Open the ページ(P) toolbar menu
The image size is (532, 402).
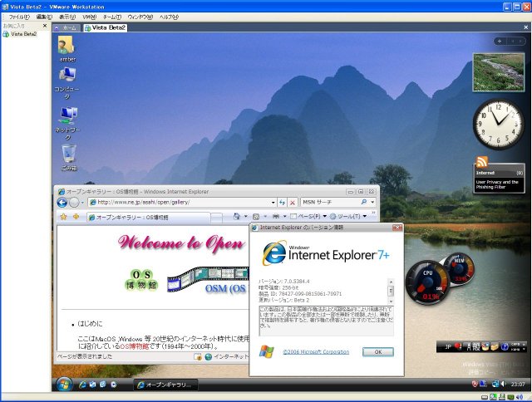pyautogui.click(x=308, y=216)
